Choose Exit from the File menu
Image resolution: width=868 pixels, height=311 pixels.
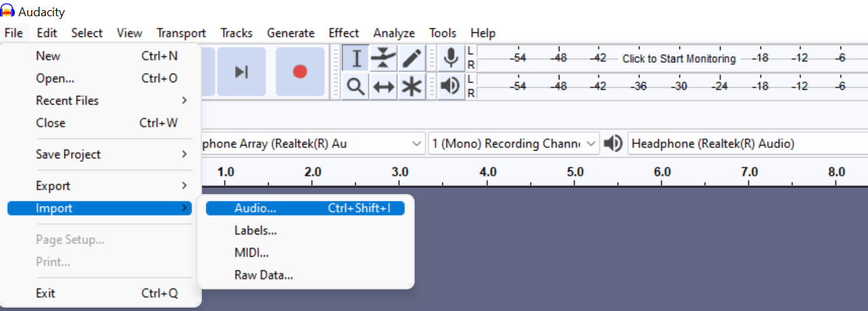pos(100,293)
